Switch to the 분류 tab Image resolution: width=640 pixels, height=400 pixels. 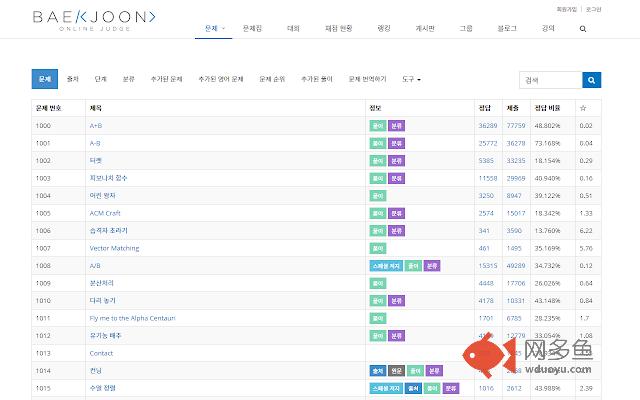coord(129,79)
